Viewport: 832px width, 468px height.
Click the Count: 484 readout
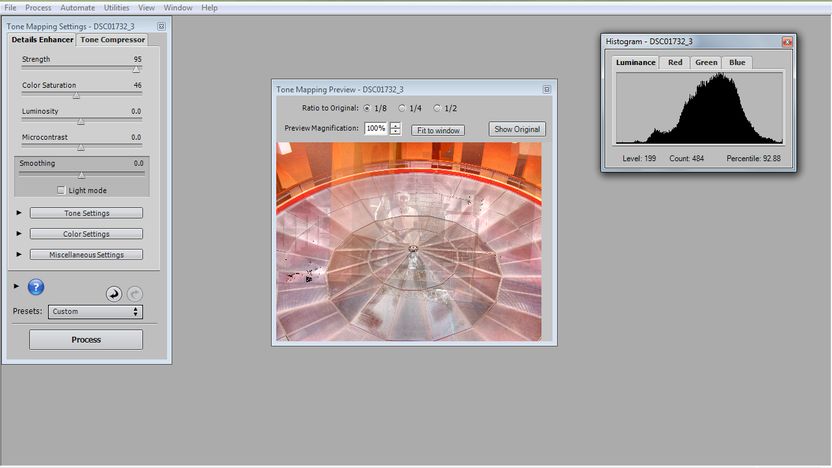[x=686, y=158]
